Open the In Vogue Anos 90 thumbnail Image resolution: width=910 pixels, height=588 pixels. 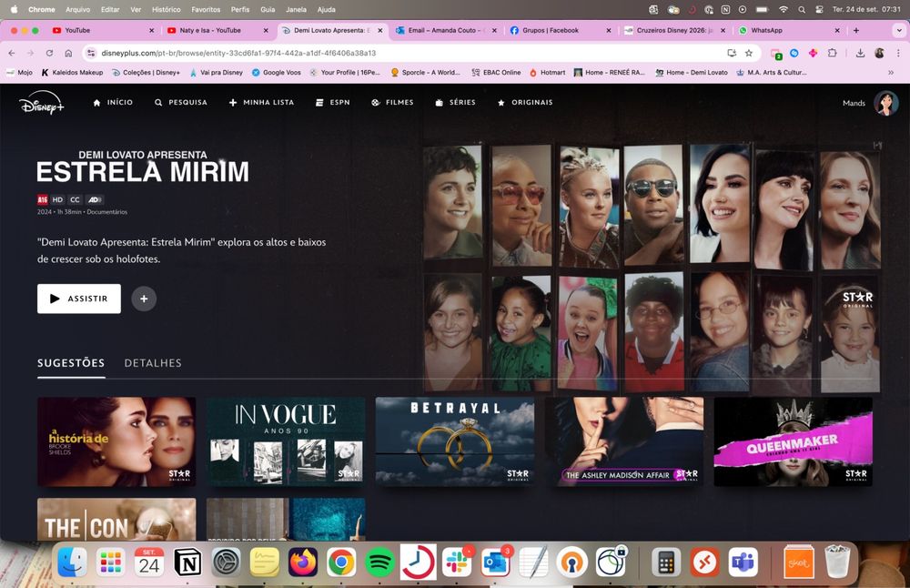point(286,441)
